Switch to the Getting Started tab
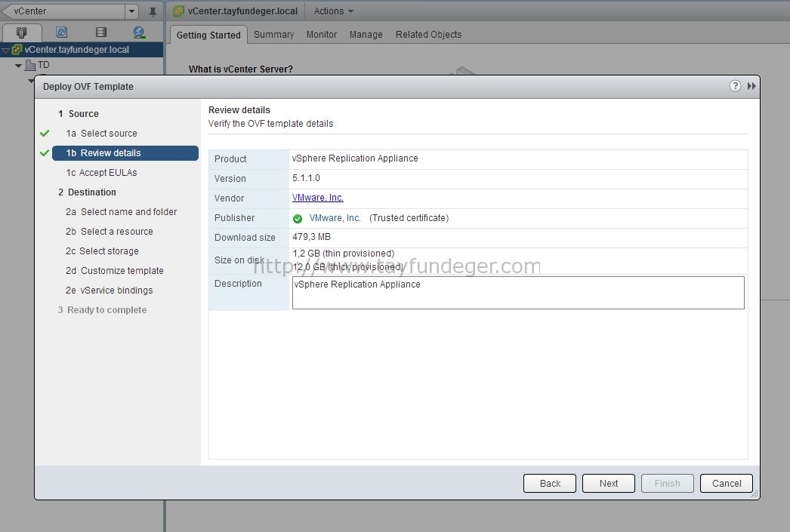Screen dimensions: 790x532 (208, 35)
